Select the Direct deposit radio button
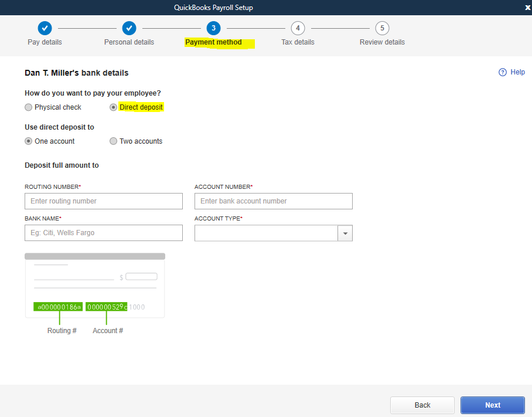532x417 pixels. 113,107
